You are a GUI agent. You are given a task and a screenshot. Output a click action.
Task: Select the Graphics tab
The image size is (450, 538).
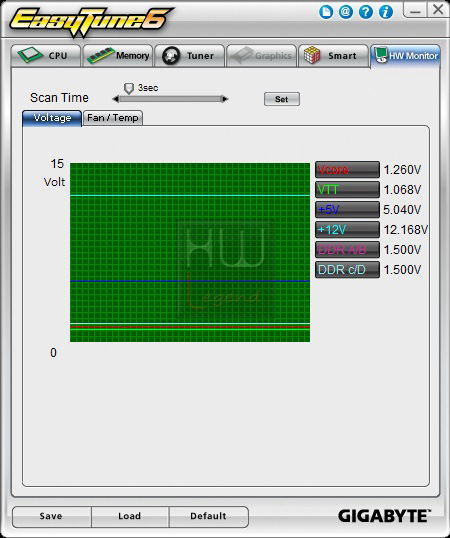pos(261,56)
